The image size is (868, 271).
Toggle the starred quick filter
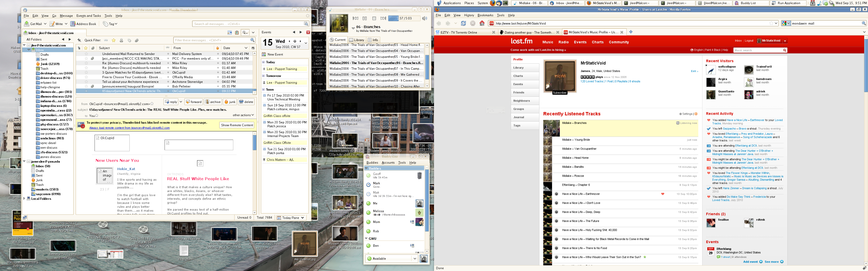[114, 41]
